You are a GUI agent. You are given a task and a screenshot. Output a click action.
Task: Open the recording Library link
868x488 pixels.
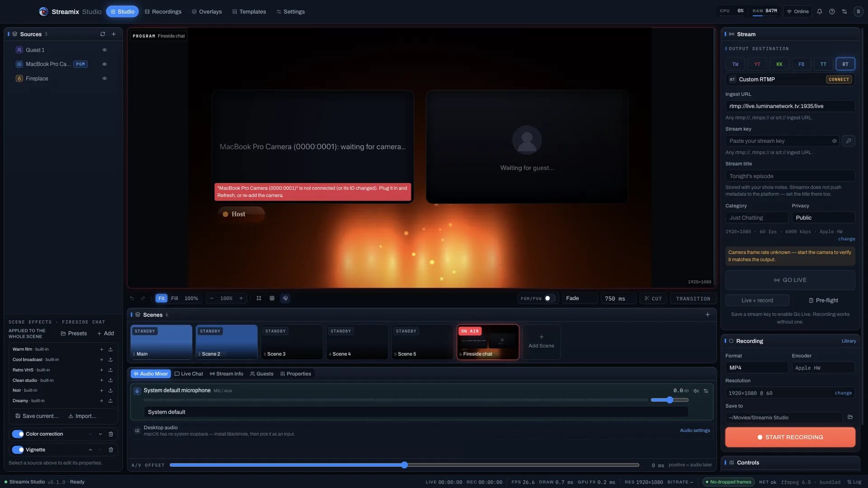849,341
